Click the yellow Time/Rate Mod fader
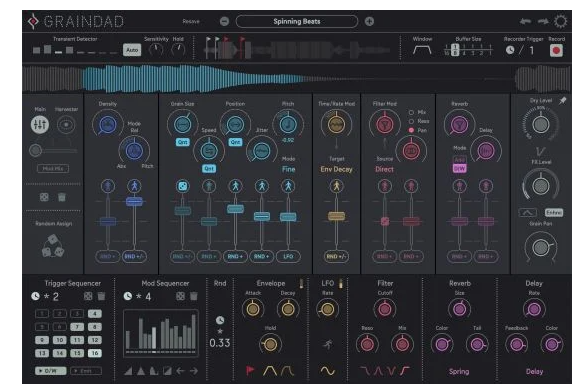 pos(336,216)
